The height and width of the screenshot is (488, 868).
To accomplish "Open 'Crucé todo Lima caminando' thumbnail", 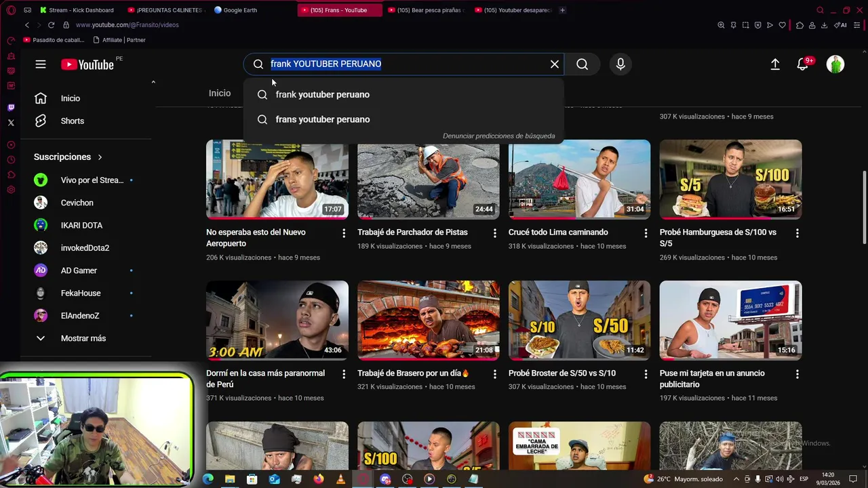I will 579,180.
